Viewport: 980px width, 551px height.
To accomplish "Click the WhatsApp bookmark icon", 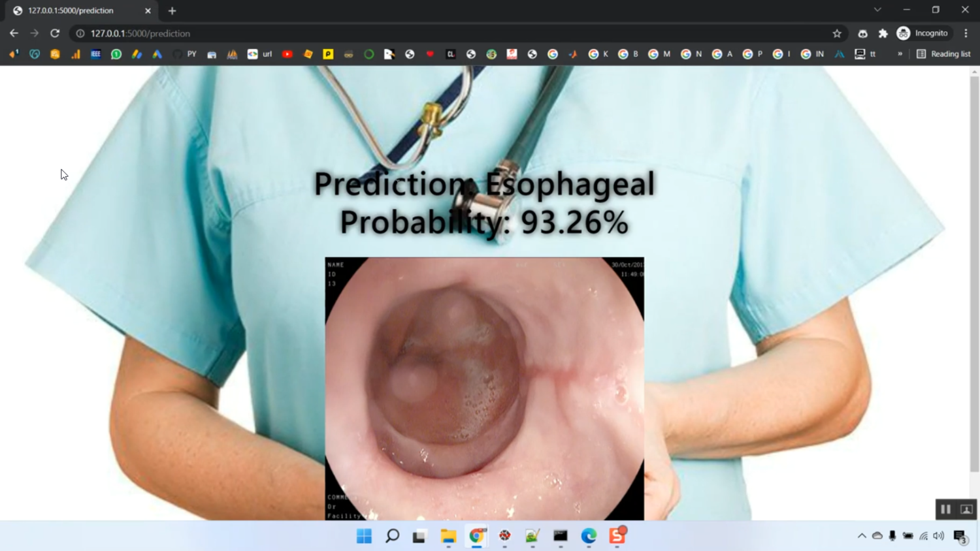I will point(116,54).
